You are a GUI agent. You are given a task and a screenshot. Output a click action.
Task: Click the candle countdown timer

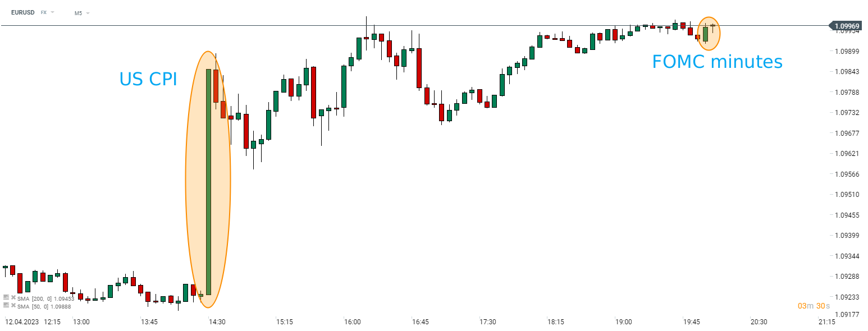tap(814, 306)
